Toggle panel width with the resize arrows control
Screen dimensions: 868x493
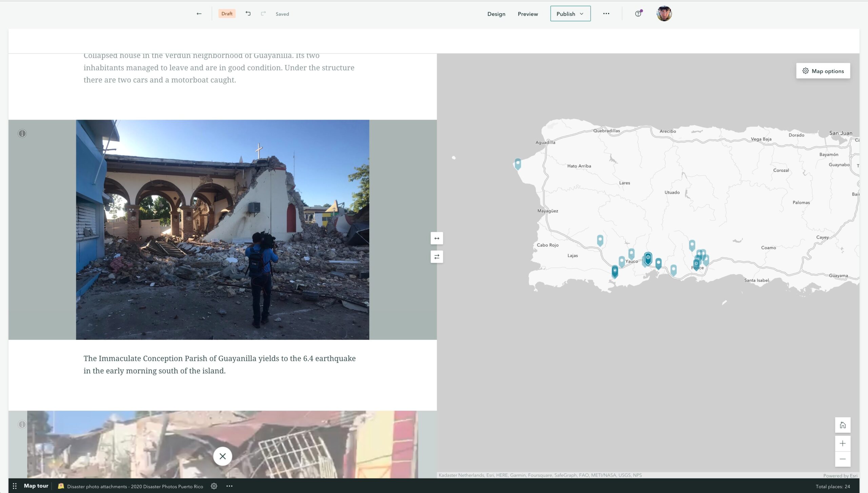(x=436, y=238)
